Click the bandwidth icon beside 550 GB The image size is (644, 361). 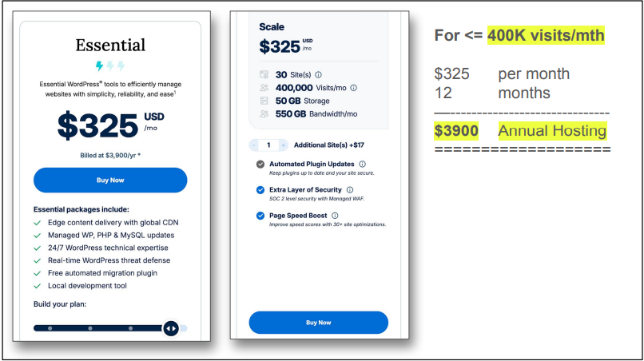tap(264, 114)
